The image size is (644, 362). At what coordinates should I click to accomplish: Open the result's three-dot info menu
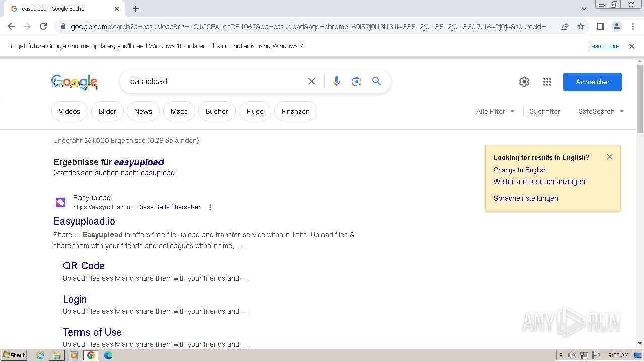[210, 207]
